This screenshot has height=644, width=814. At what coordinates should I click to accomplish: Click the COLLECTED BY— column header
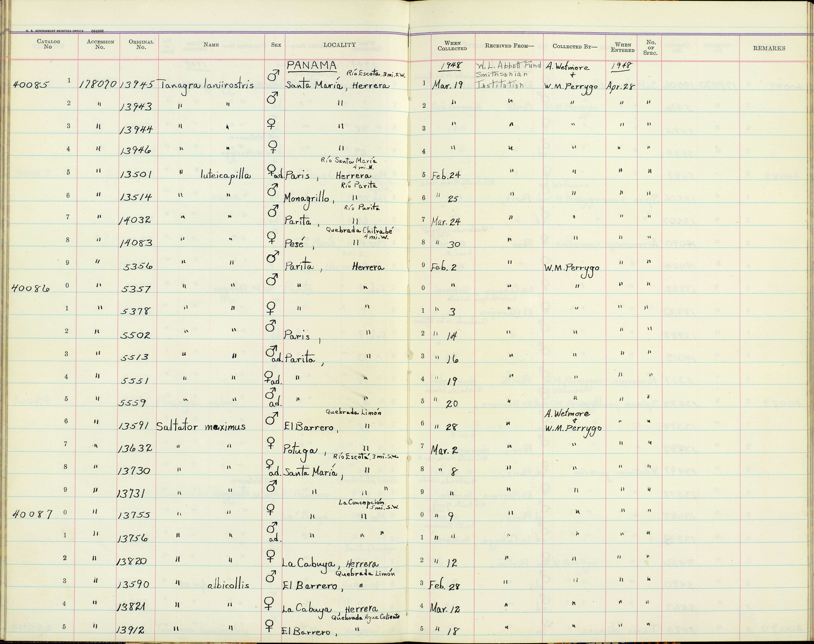click(575, 46)
